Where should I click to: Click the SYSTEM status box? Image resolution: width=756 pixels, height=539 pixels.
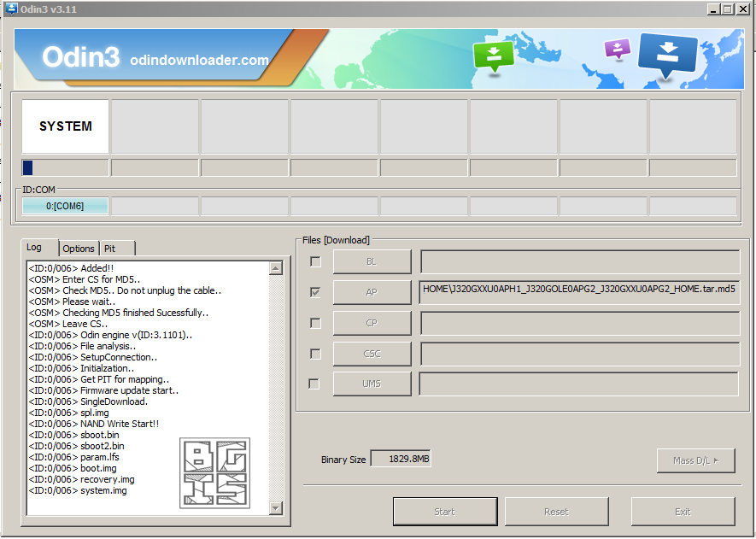pos(65,126)
